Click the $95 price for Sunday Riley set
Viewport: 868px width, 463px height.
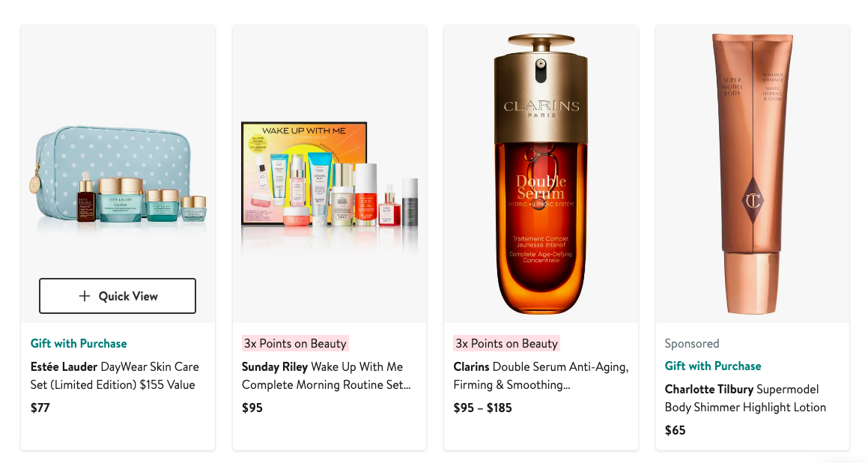click(x=252, y=408)
